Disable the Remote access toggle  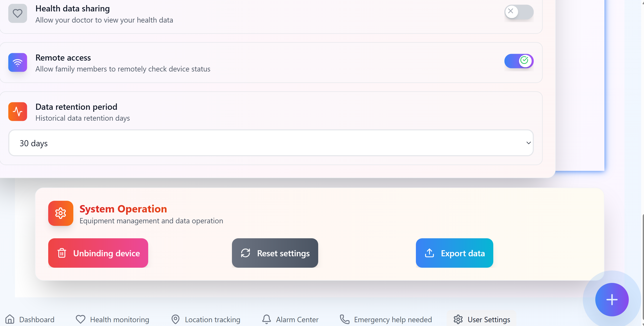[x=519, y=61]
